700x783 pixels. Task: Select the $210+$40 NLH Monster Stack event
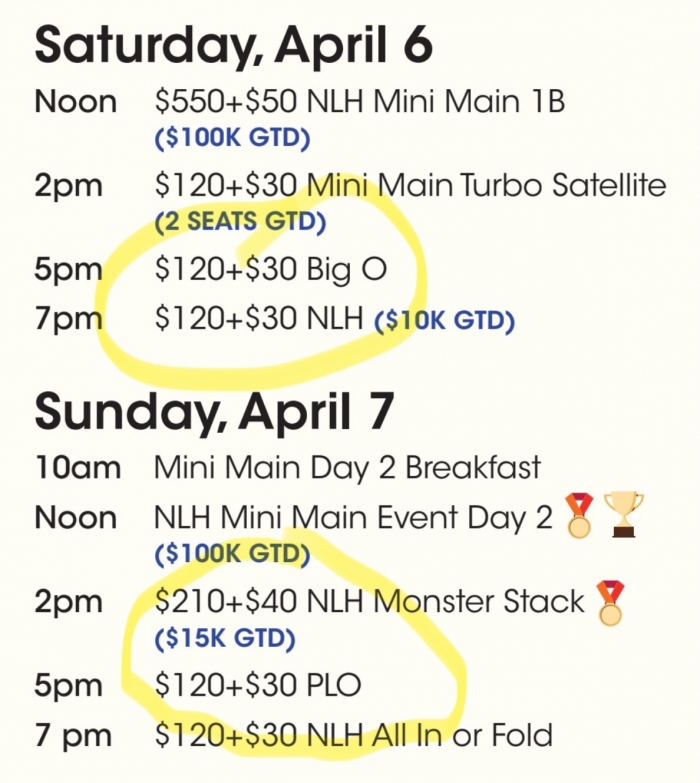[369, 600]
